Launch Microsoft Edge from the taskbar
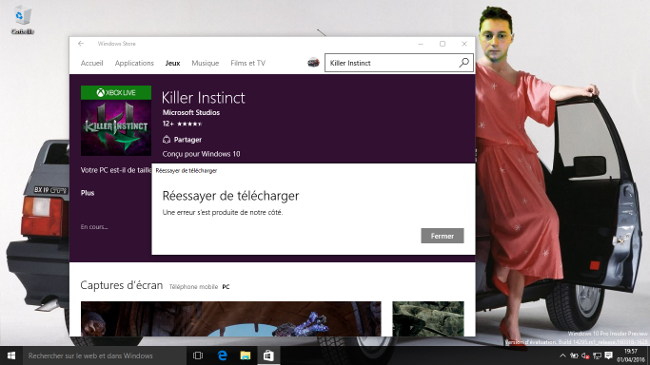The height and width of the screenshot is (365, 650). pyautogui.click(x=223, y=355)
